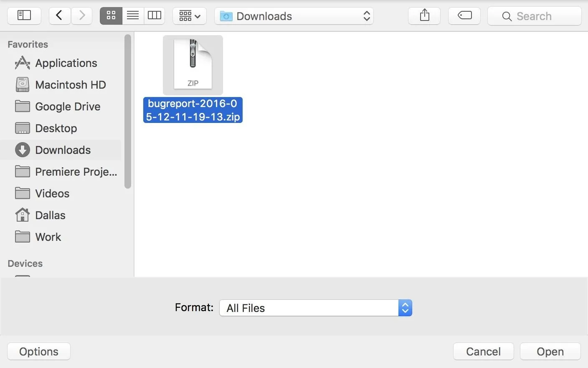
Task: Click the Google Drive folder icon
Action: (23, 106)
